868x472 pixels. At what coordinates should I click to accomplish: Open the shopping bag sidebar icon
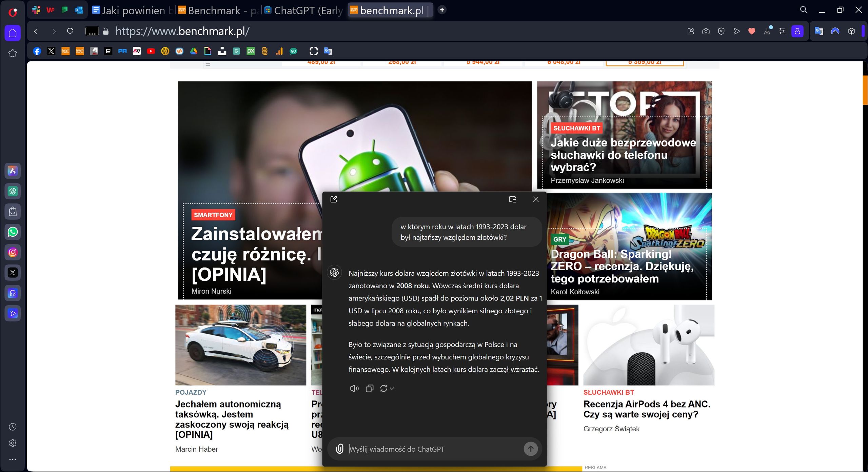click(x=13, y=212)
